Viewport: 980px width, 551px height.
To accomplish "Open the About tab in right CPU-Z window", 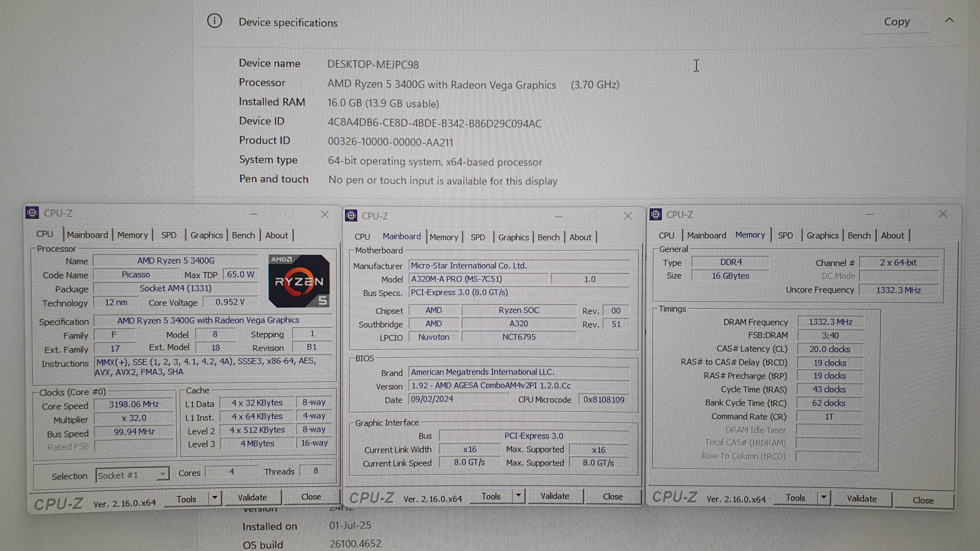I will click(892, 235).
